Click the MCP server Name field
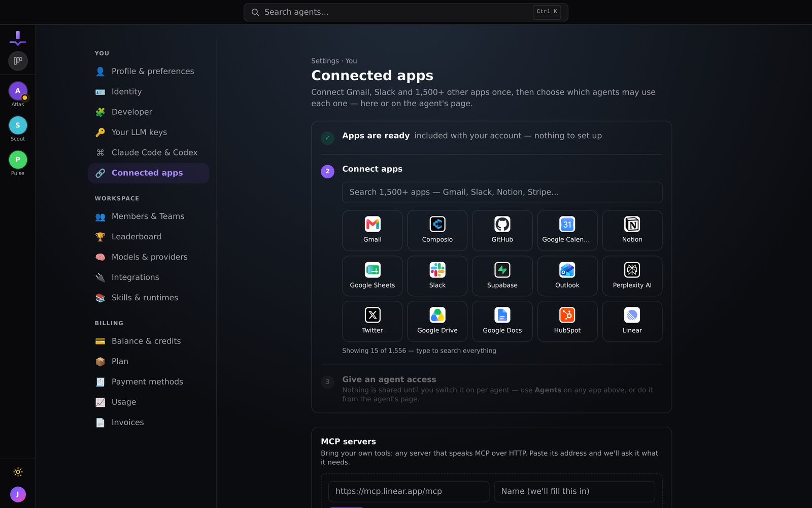 pos(574,492)
